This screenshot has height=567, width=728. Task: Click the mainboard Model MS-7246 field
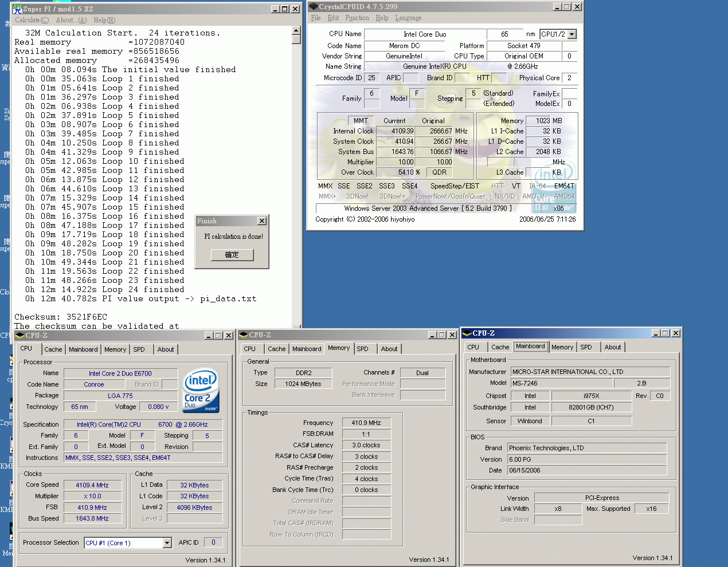561,383
